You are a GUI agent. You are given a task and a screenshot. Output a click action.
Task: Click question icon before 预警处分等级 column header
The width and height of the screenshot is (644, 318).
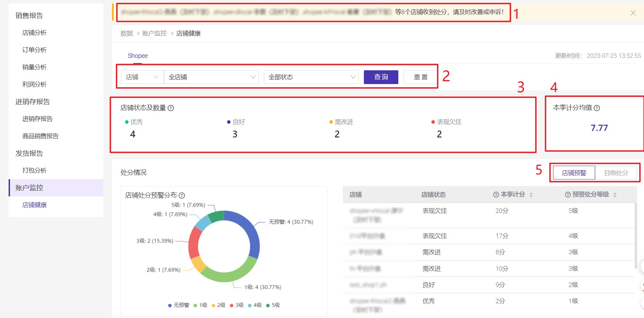coord(568,195)
